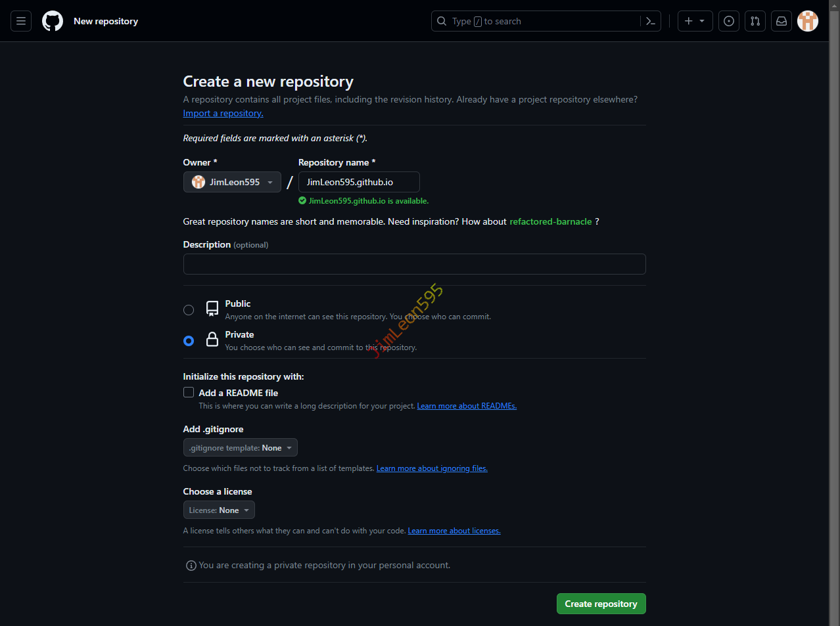Select the Private visibility radio button
The height and width of the screenshot is (626, 840).
189,341
